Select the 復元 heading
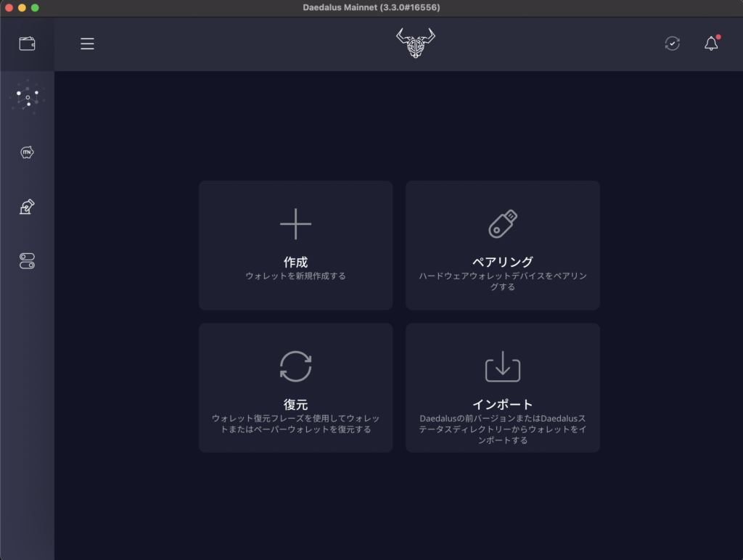The height and width of the screenshot is (560, 743). 295,405
